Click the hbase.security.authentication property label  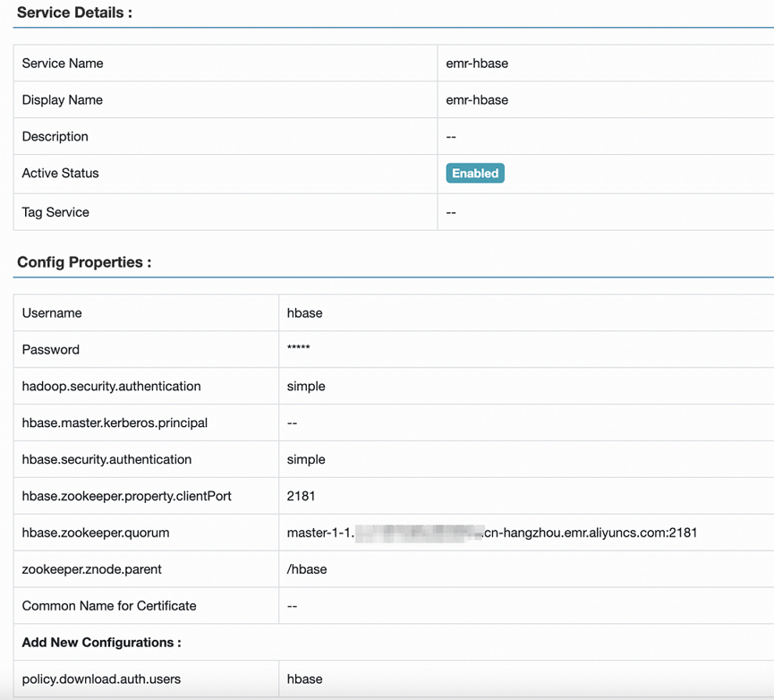click(x=107, y=459)
